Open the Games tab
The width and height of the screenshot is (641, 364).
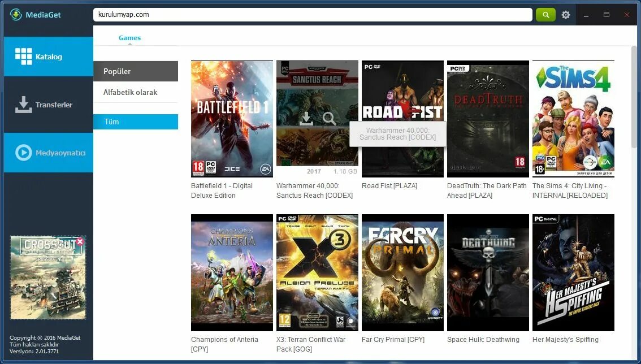click(x=129, y=38)
